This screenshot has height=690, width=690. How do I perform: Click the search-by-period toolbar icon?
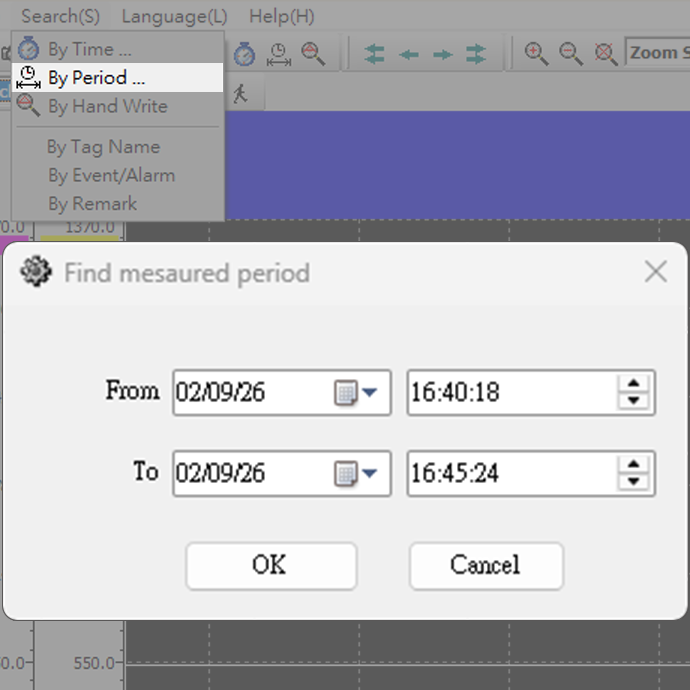pos(279,54)
